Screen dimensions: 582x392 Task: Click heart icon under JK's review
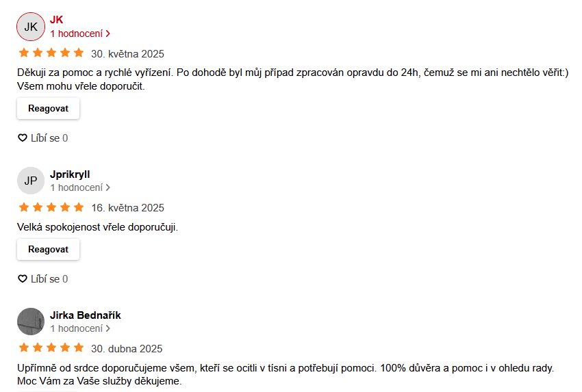(23, 138)
